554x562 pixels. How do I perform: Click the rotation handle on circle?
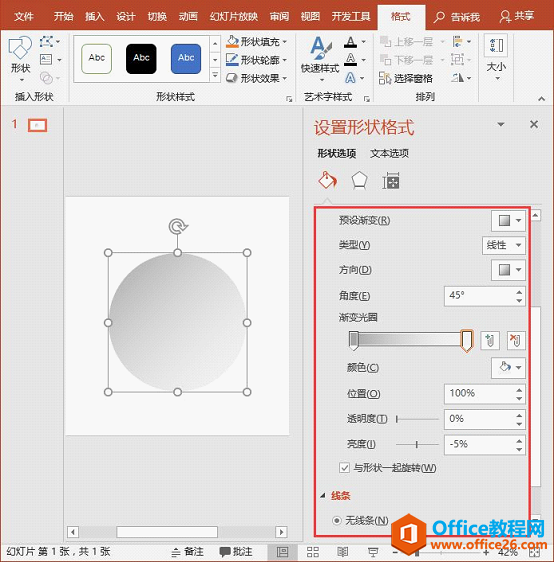coord(178,226)
